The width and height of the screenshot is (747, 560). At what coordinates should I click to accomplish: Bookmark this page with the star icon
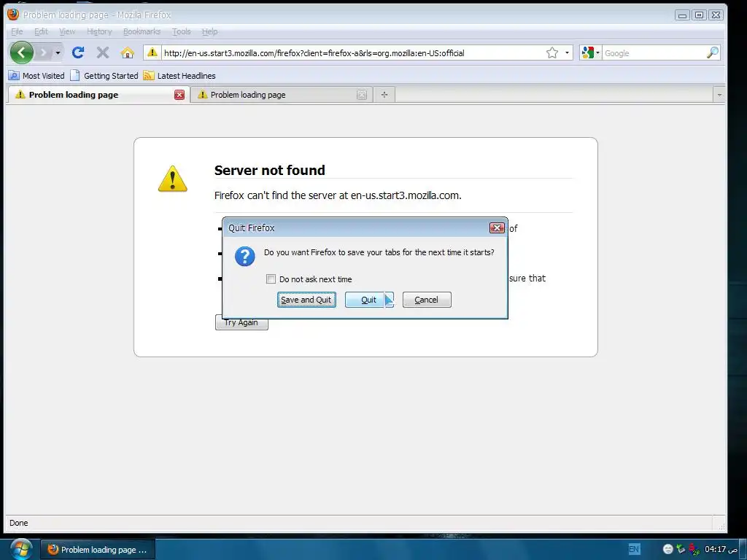[x=552, y=52]
